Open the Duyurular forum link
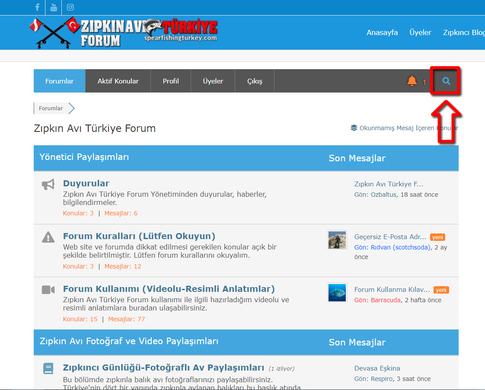 [x=86, y=183]
